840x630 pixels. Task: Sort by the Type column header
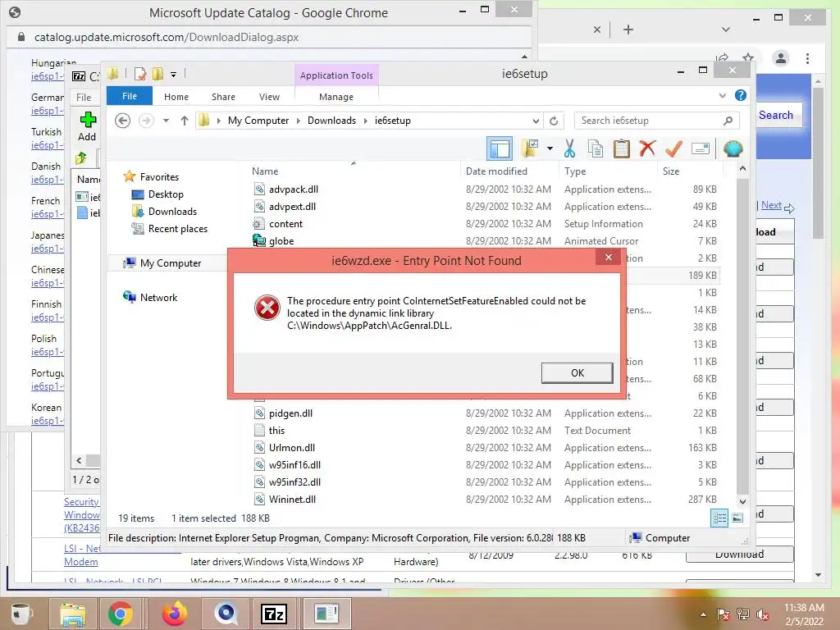(608, 171)
